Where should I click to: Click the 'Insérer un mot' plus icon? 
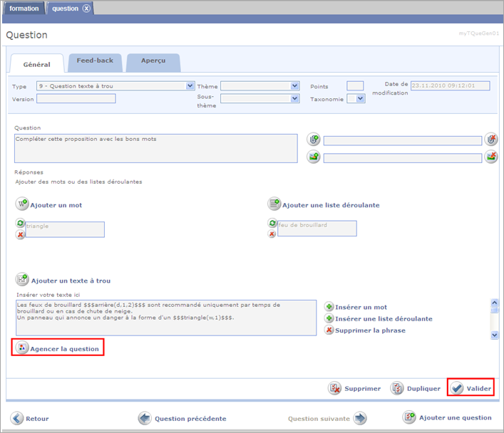(x=329, y=307)
